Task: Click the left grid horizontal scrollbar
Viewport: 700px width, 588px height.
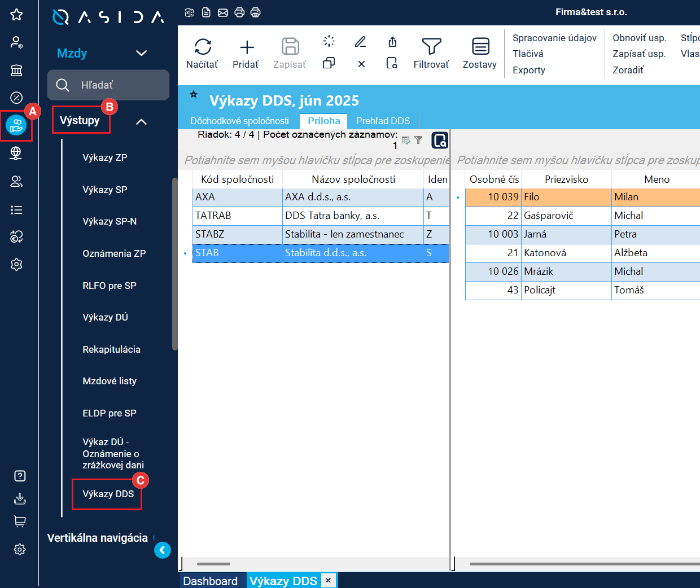Action: 214,564
